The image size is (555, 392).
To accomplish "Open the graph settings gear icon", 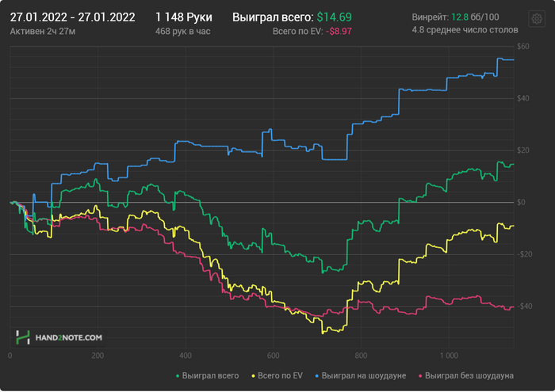I will 537,18.
